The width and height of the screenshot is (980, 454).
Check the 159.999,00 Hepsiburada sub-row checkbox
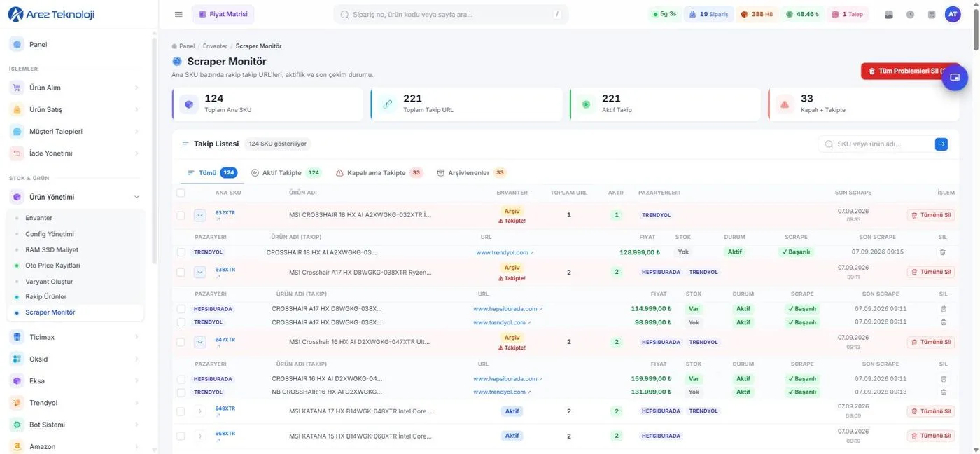[181, 378]
